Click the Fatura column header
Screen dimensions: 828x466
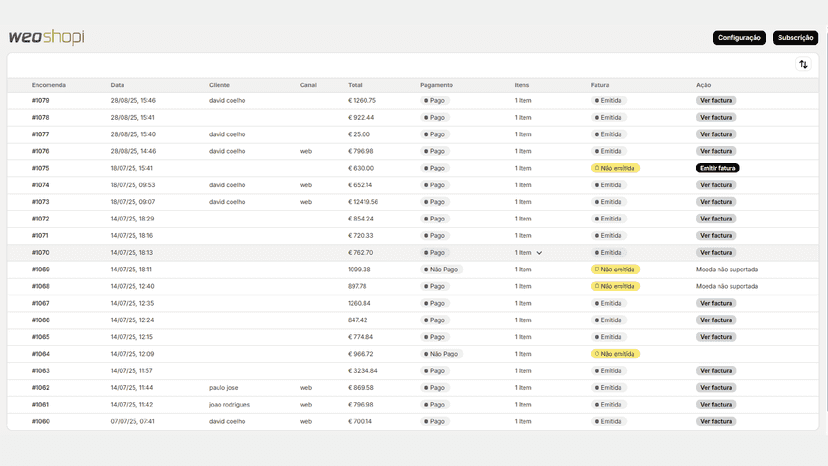(600, 85)
